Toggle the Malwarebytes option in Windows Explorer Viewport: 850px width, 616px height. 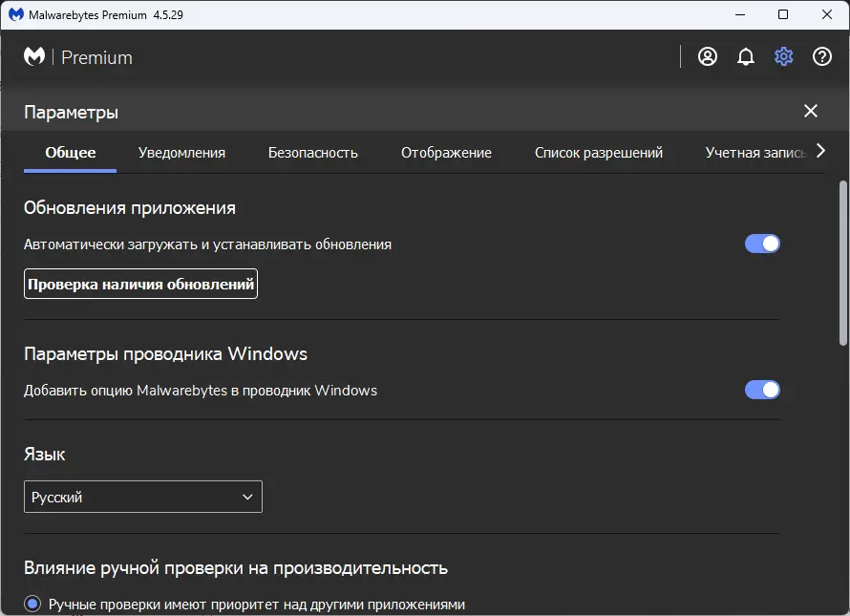coord(762,390)
